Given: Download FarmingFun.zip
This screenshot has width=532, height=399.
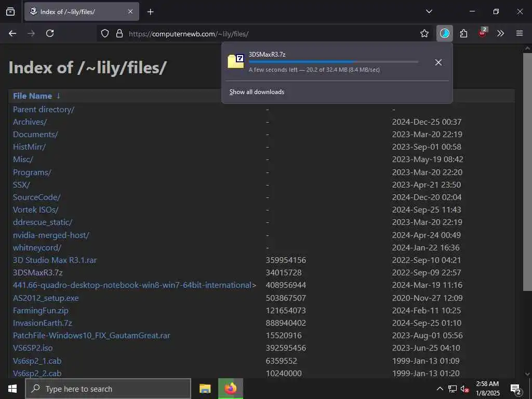Looking at the screenshot, I should [41, 311].
